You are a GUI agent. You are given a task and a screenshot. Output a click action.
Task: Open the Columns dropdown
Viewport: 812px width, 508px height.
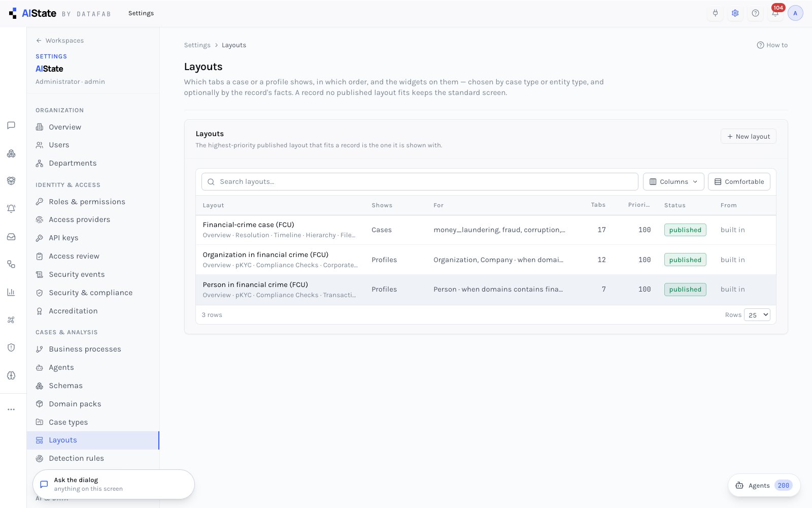(673, 182)
